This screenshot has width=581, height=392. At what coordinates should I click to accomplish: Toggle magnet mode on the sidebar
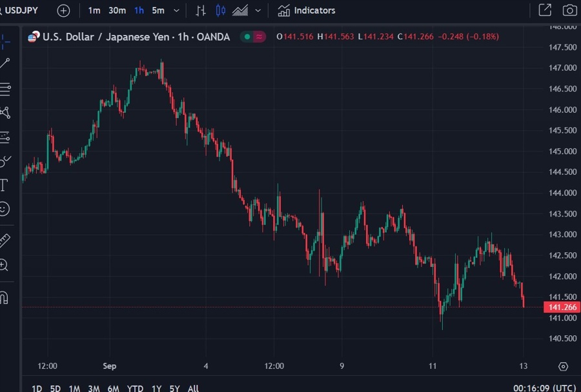(5, 298)
